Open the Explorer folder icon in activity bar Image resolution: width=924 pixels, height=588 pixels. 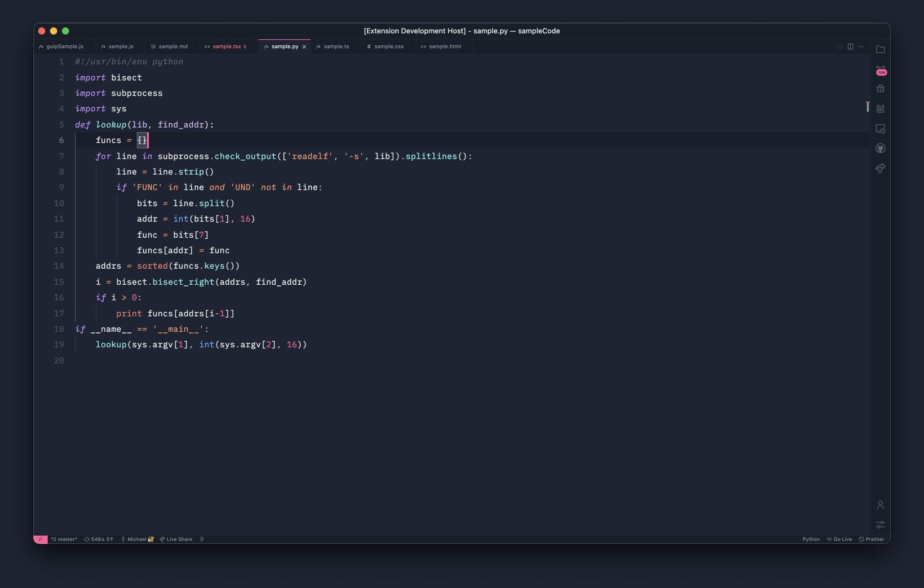coord(881,49)
